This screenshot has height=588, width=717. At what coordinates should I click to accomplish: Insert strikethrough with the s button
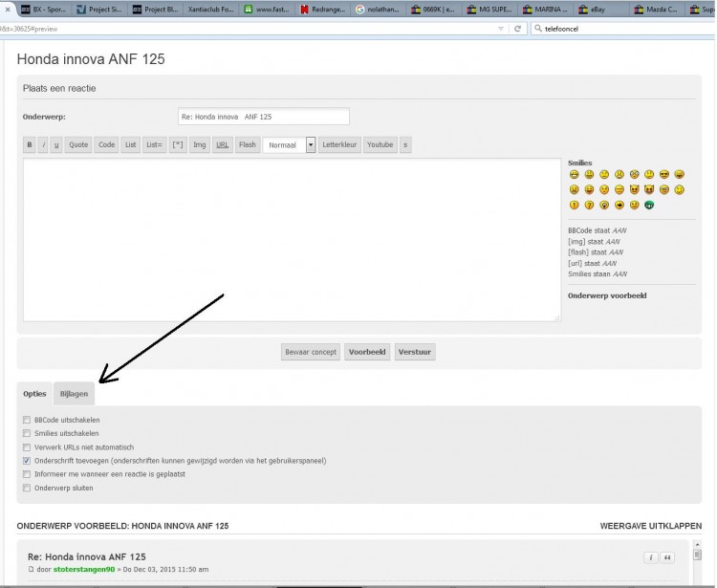coord(405,145)
